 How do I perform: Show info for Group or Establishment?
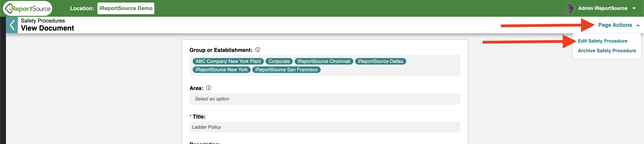(258, 50)
